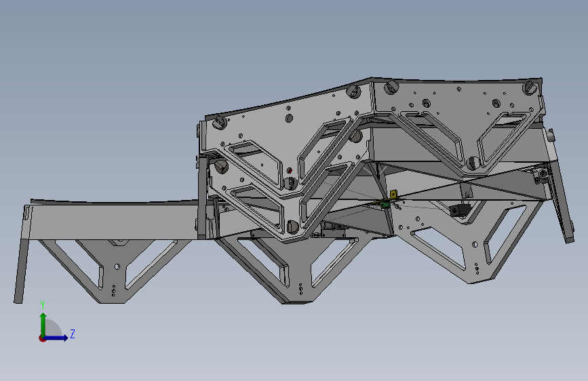This screenshot has width=588, height=381.
Task: Select the small yellow bracket part on the model
Action: pos(393,195)
